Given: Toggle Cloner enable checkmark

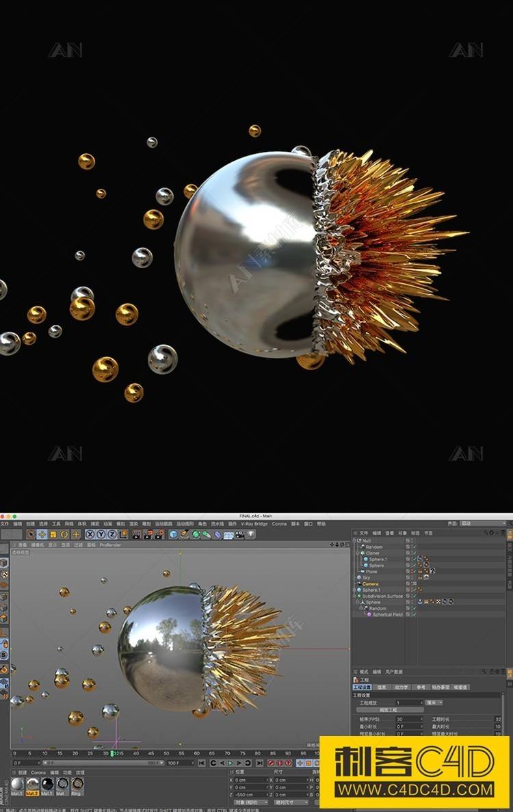Looking at the screenshot, I should click(x=414, y=553).
